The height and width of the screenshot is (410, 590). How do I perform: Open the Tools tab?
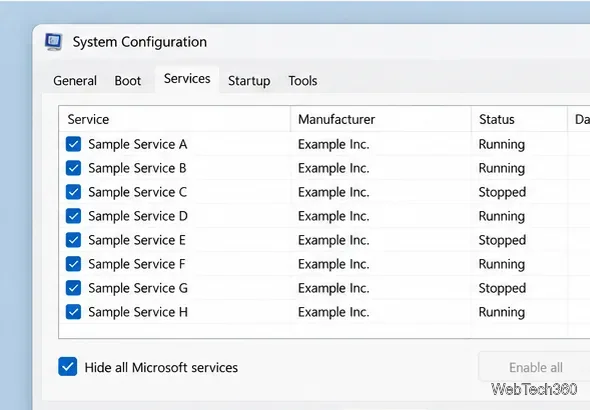(x=303, y=80)
